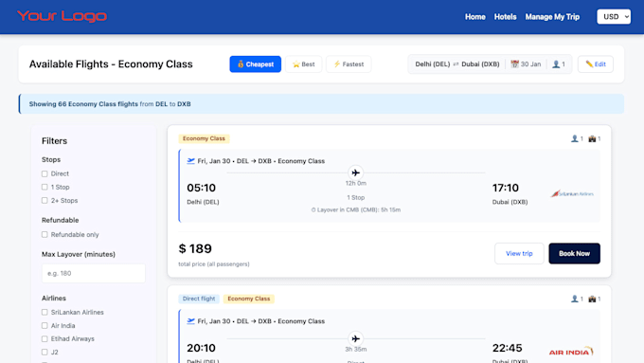Focus the Max Layover minutes field
This screenshot has width=644, height=363.
point(93,273)
